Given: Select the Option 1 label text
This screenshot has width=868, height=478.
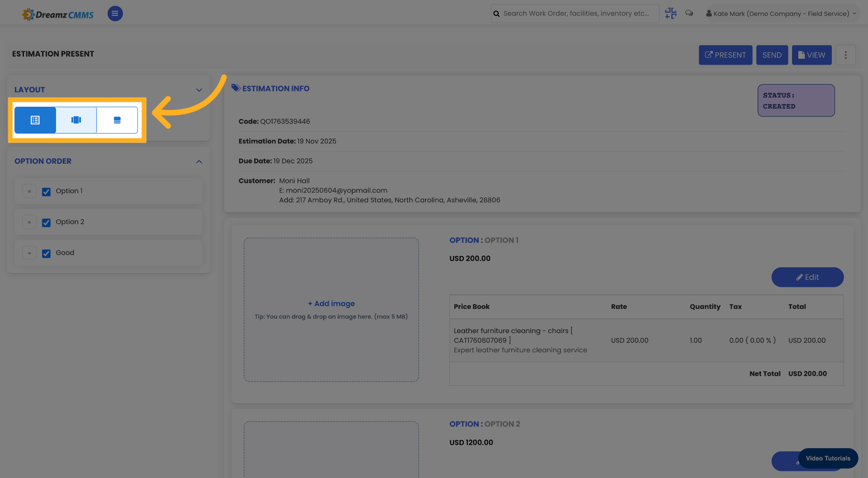Looking at the screenshot, I should [x=69, y=191].
